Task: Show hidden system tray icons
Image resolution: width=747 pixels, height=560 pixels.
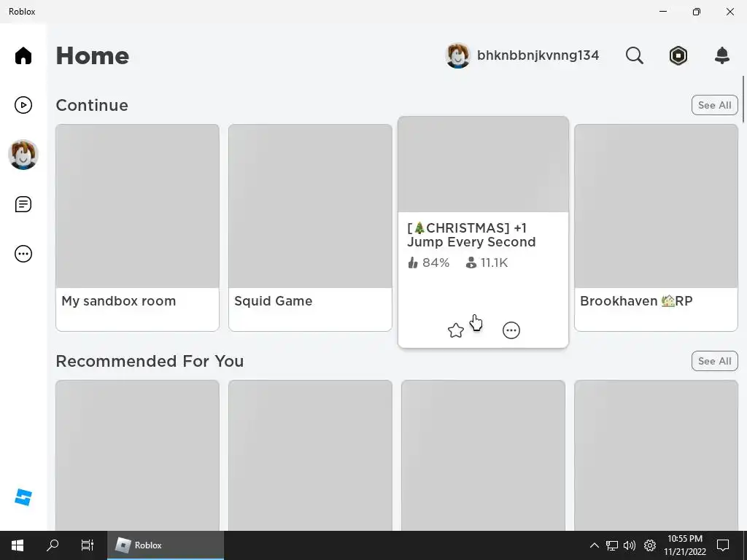Action: coord(594,545)
